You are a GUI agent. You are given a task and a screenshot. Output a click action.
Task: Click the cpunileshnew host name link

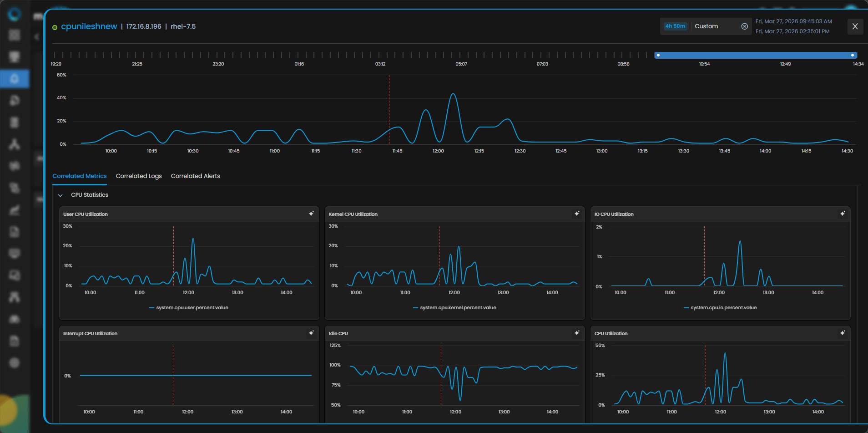89,26
